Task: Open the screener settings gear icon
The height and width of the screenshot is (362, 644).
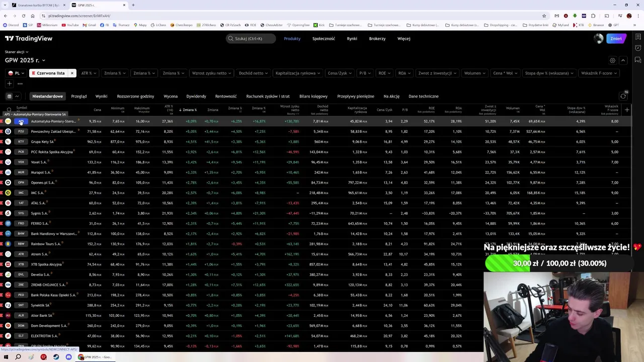Action: click(x=612, y=60)
